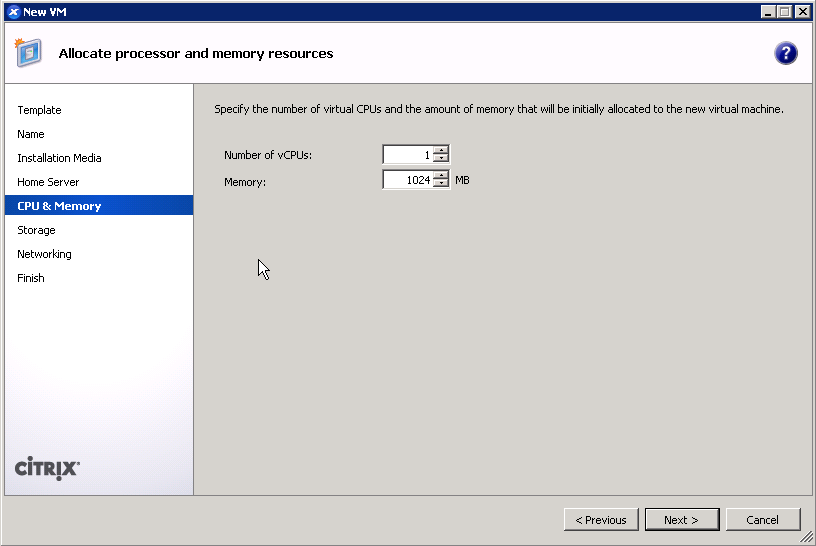Click the New VM wizard header icon

click(x=28, y=53)
